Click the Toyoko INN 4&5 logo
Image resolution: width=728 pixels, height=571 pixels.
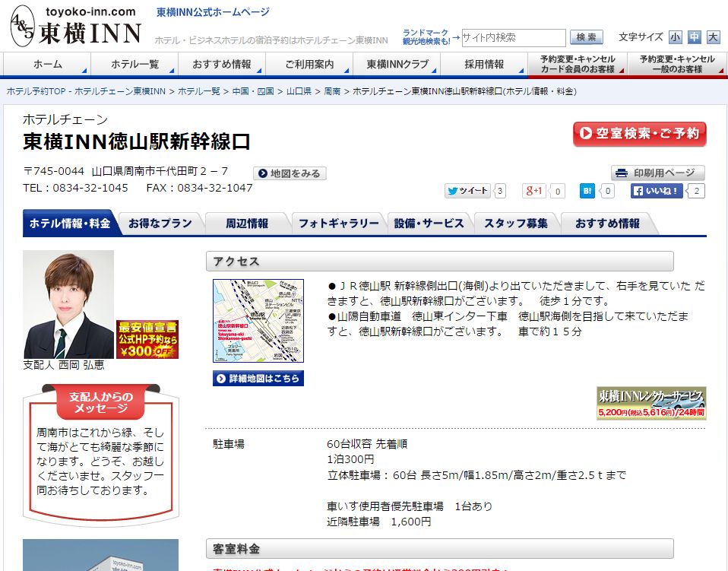coord(76,27)
